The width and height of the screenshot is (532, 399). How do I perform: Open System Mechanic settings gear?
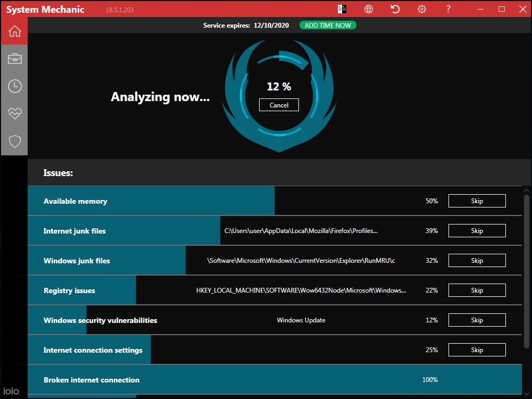421,9
